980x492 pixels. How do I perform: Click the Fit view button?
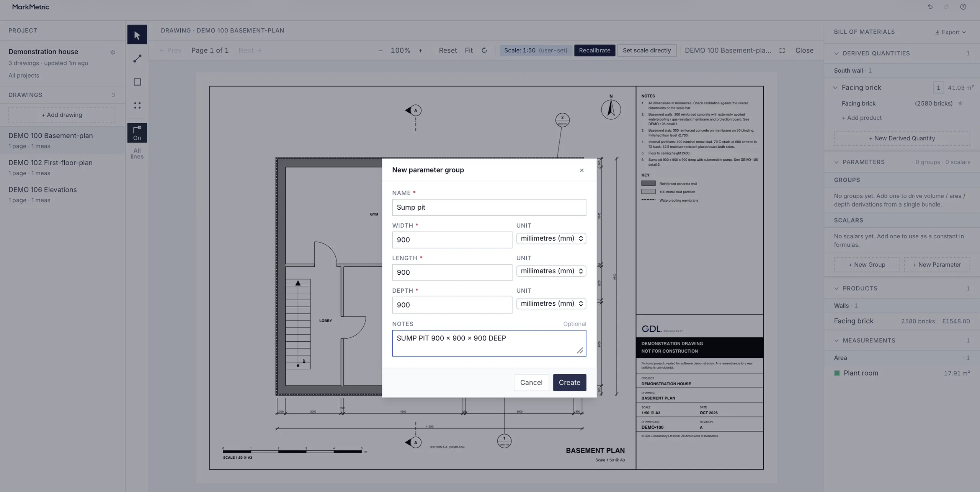point(469,51)
